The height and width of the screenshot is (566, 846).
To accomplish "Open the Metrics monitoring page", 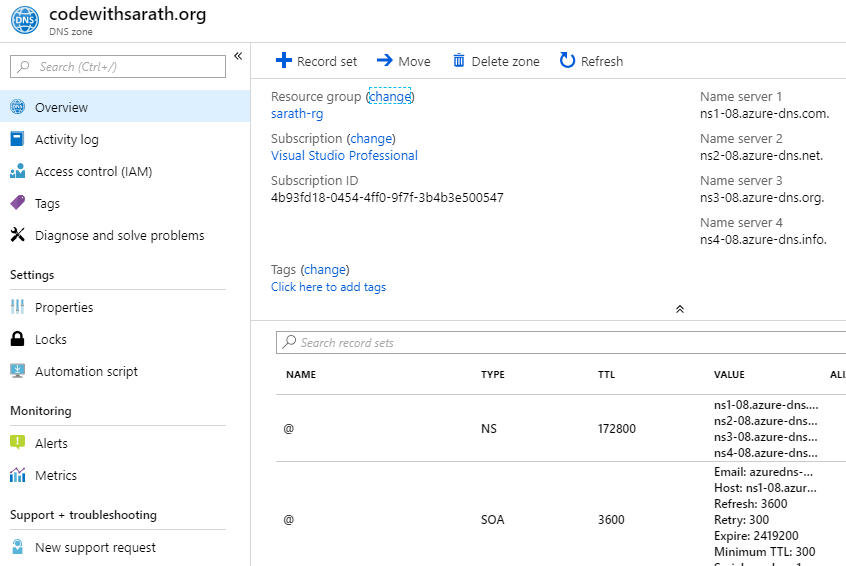I will coord(55,475).
